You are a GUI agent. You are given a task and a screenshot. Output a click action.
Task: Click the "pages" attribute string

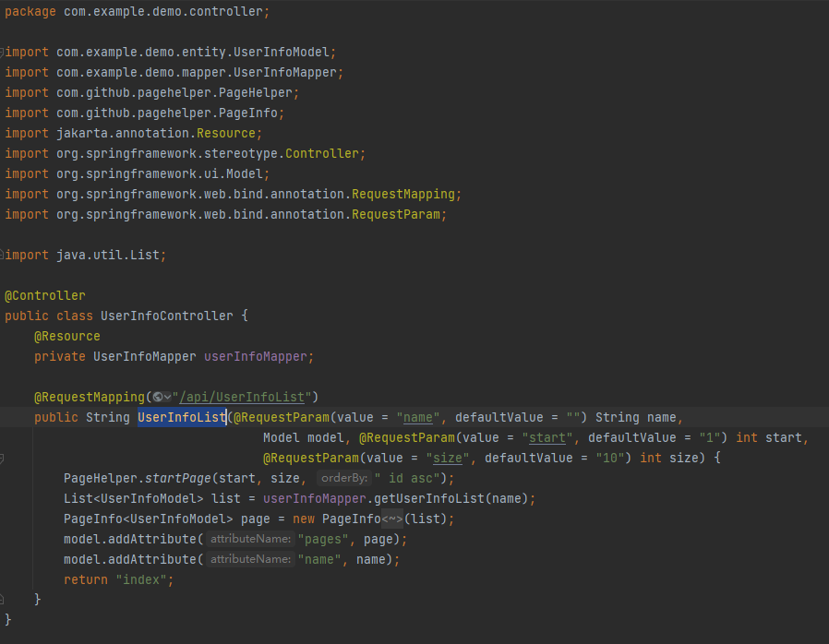pos(322,540)
